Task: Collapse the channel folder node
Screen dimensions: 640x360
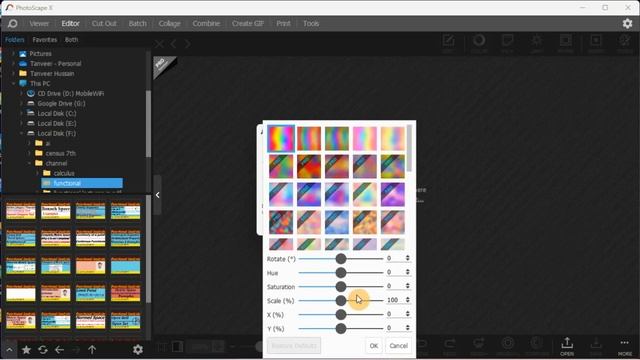Action: coord(29,163)
